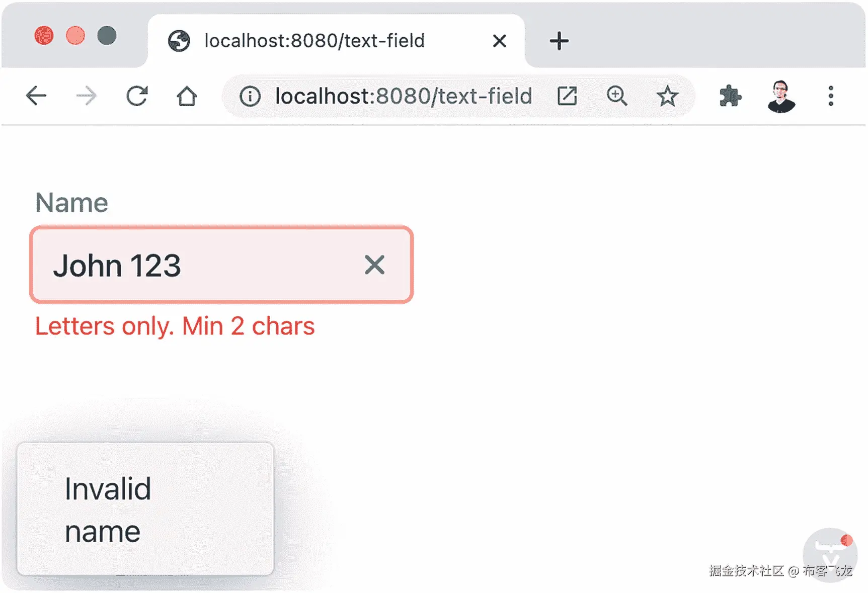Image resolution: width=868 pixels, height=593 pixels.
Task: Open the user profile avatar
Action: [781, 96]
